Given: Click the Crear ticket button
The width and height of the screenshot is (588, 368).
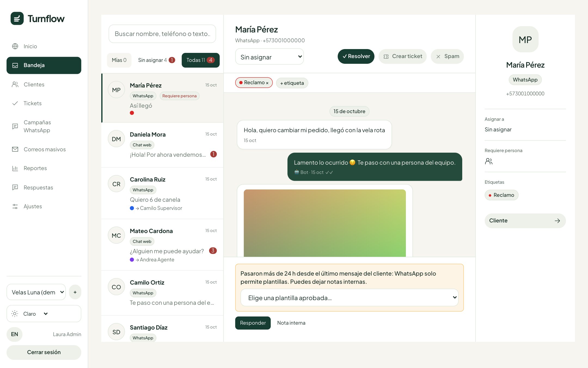Looking at the screenshot, I should click(x=403, y=56).
